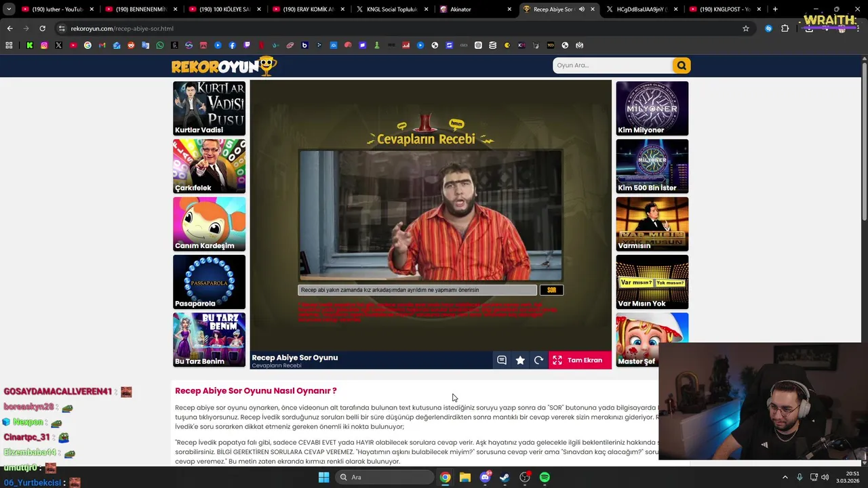
Task: Open the Kurtlar Vadisi game thumbnail
Action: pyautogui.click(x=209, y=108)
